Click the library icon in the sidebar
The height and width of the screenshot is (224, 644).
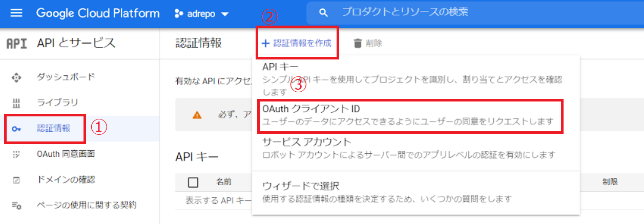[16, 103]
